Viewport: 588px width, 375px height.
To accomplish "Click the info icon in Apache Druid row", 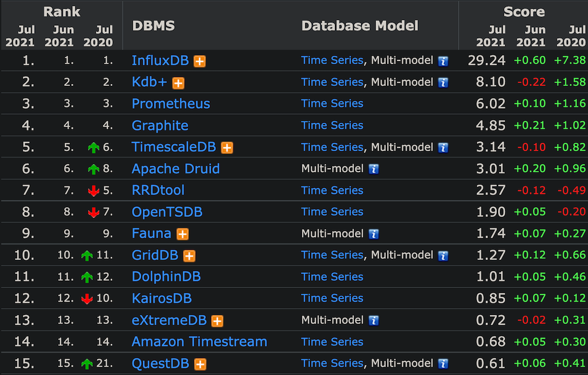I will (x=373, y=169).
